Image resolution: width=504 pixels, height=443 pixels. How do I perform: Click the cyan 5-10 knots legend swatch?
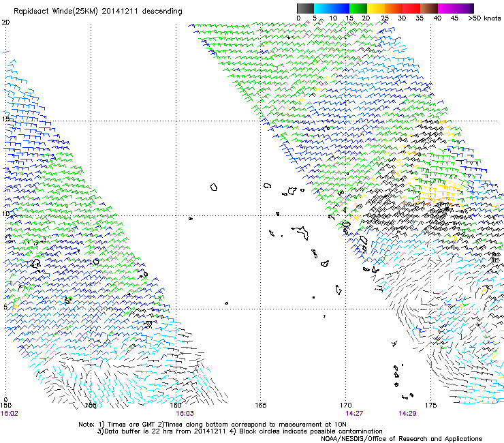(x=323, y=8)
